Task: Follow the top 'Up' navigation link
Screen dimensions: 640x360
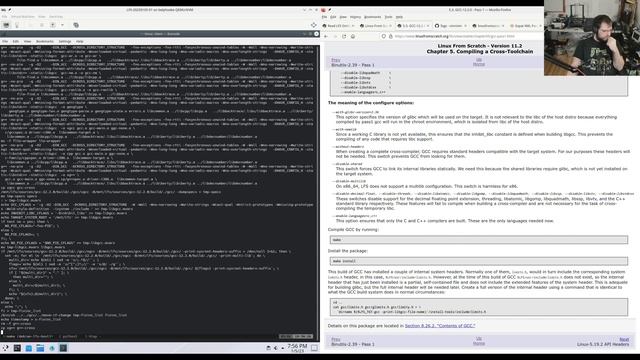Action: tap(479, 60)
